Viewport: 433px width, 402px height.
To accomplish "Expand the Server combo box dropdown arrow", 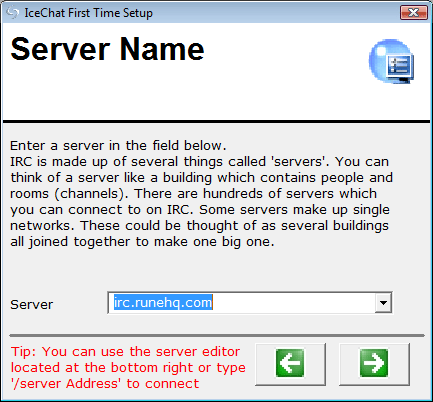I will click(x=383, y=303).
